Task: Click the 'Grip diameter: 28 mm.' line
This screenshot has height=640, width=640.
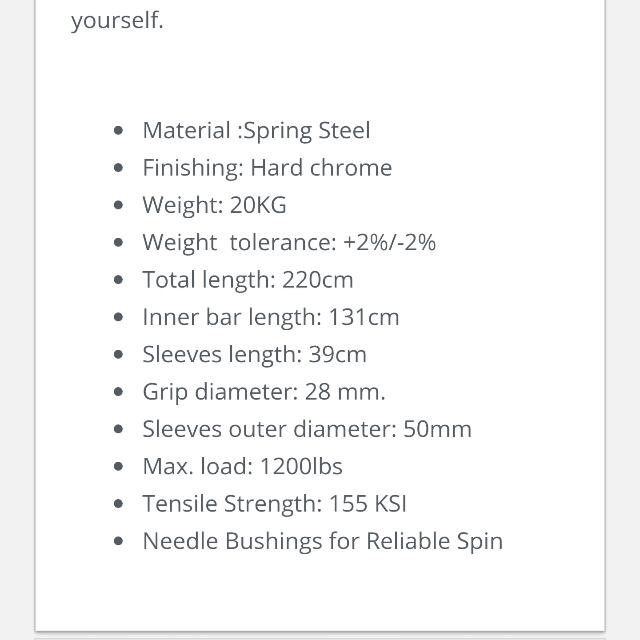Action: (264, 392)
